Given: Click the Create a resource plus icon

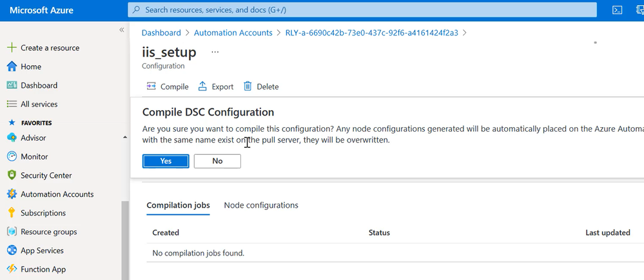Looking at the screenshot, I should pos(12,48).
